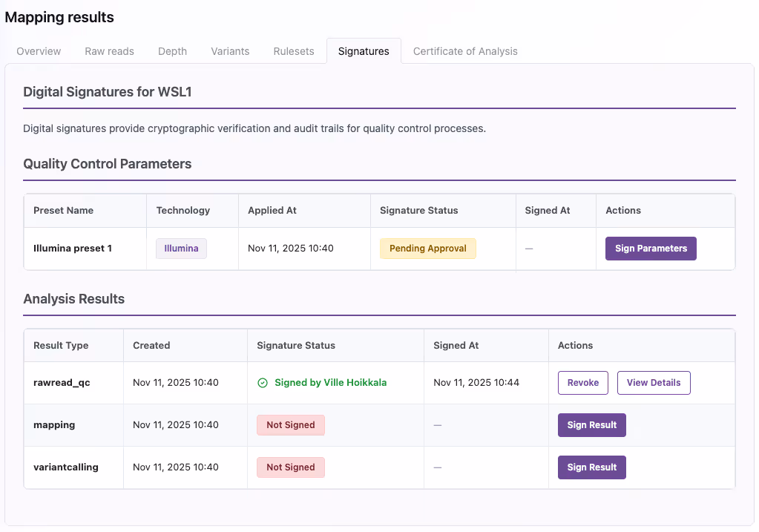Click 'Signed by Ville Hoikkala' text

[x=331, y=382]
